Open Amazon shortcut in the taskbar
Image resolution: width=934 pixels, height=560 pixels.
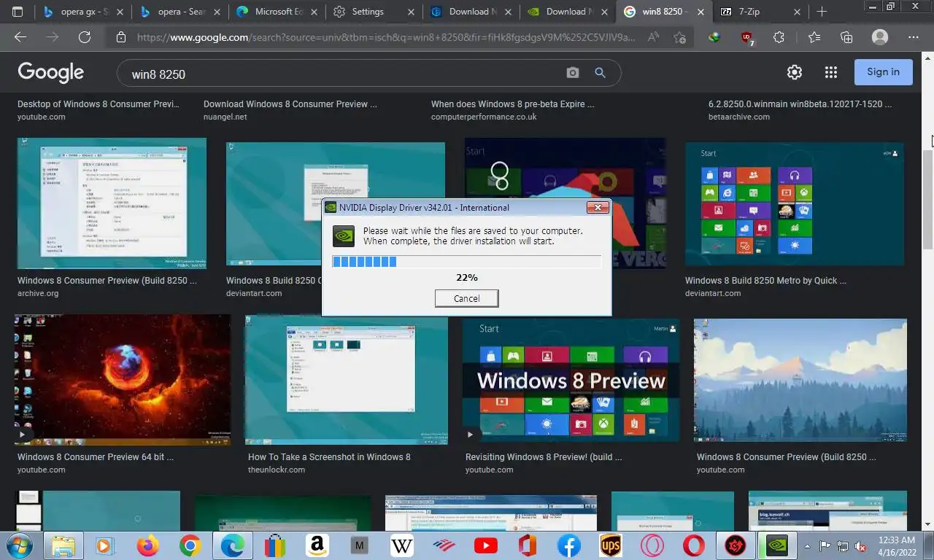317,545
